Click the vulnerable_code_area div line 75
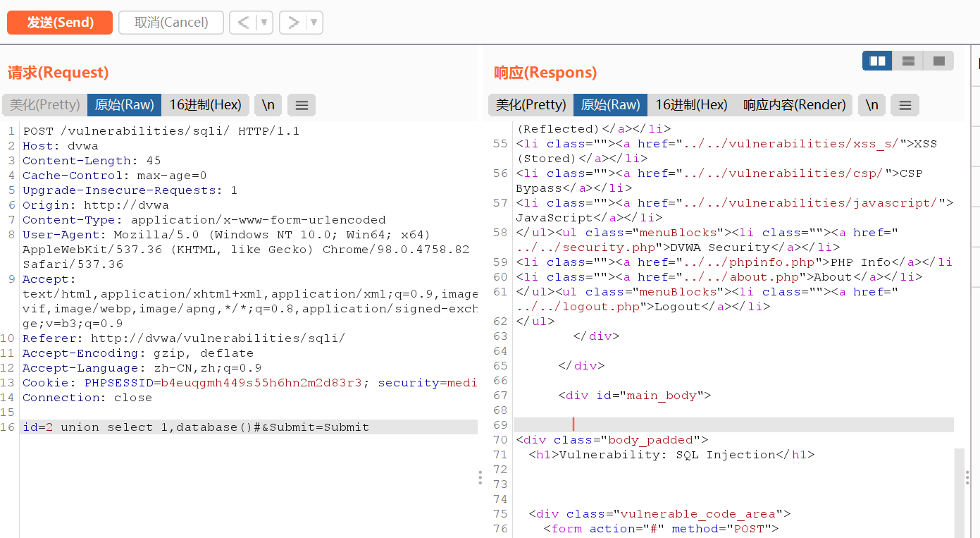Image resolution: width=980 pixels, height=538 pixels. [x=659, y=514]
